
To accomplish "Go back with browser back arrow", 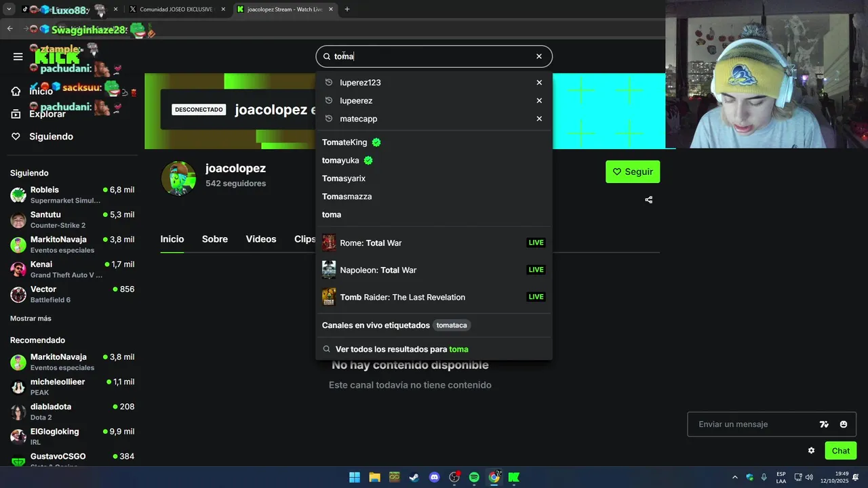I will (x=9, y=28).
